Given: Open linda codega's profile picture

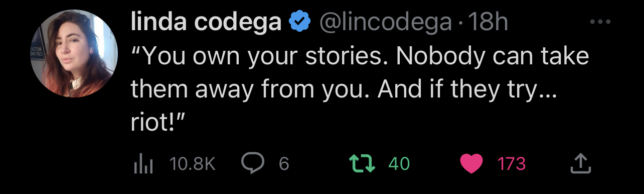Looking at the screenshot, I should pyautogui.click(x=74, y=53).
